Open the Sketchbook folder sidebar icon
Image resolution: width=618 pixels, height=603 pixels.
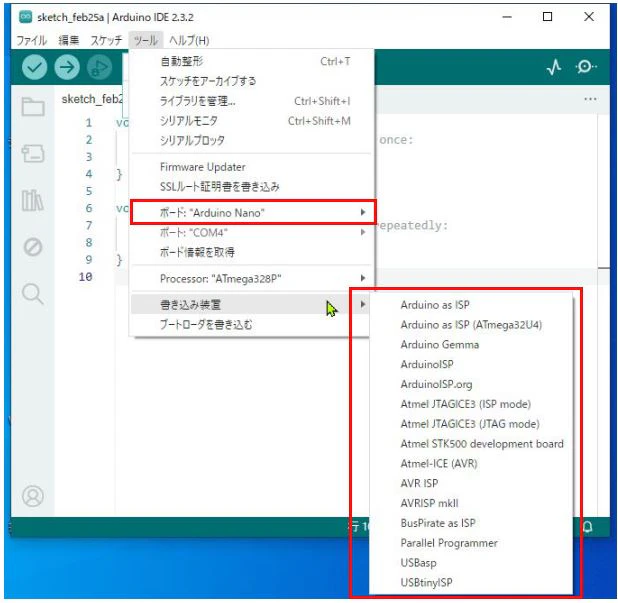(x=33, y=106)
